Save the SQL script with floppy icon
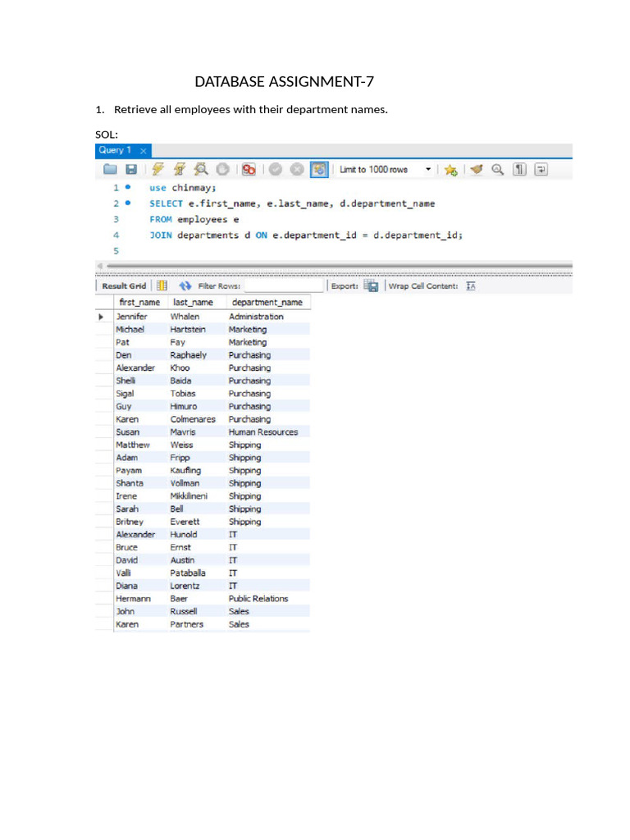The width and height of the screenshot is (630, 840). [x=130, y=170]
